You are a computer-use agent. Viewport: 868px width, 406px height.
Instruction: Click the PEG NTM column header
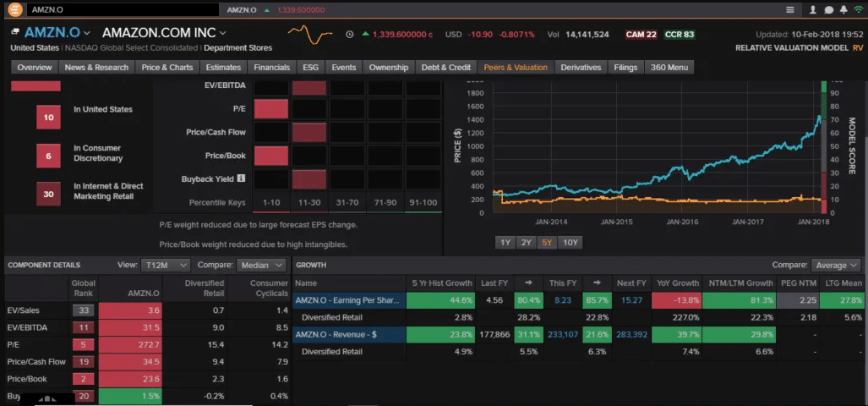click(x=798, y=283)
